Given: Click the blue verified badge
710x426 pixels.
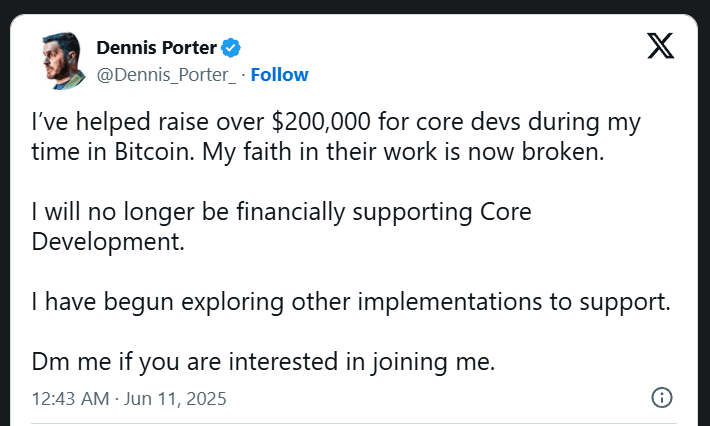Looking at the screenshot, I should click(x=230, y=48).
